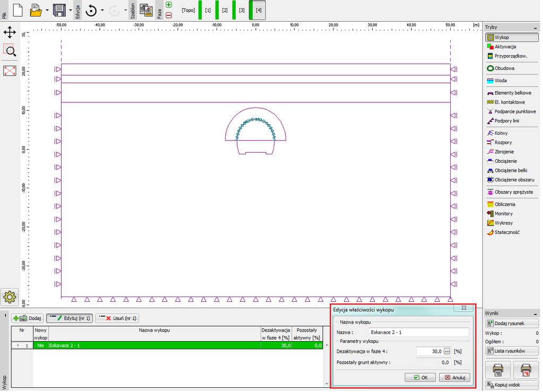Close the Edycja właściwości wykopu dialog
The image size is (543, 392).
pyautogui.click(x=464, y=308)
